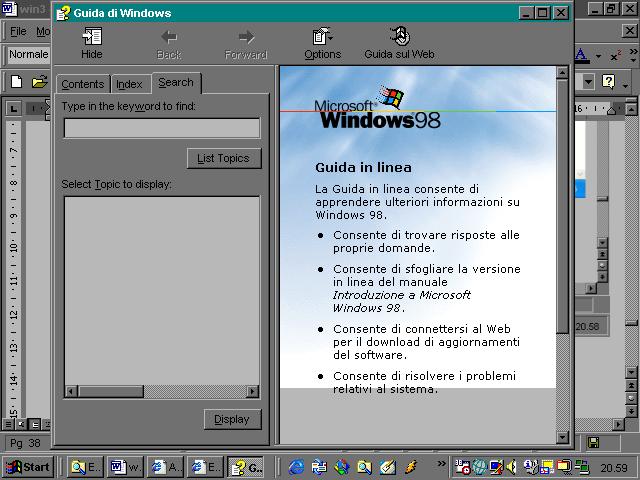Switch to the Index tab
The width and height of the screenshot is (640, 480).
pos(129,84)
